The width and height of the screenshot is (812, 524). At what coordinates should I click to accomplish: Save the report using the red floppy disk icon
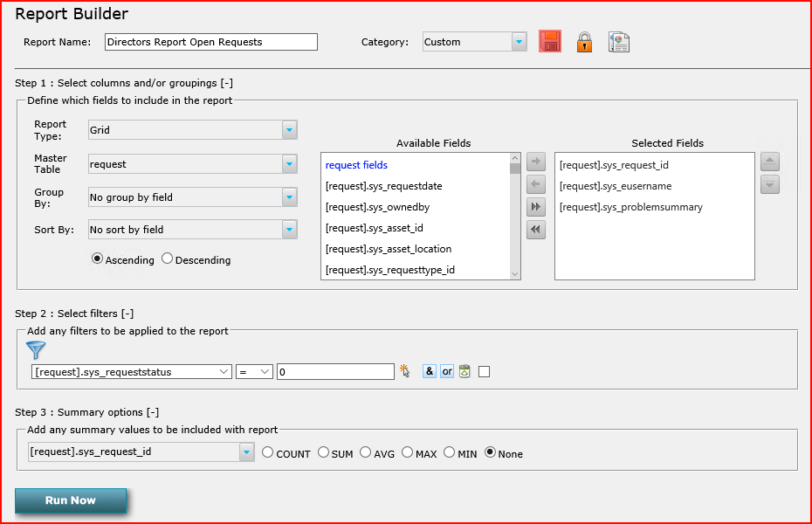pos(550,41)
